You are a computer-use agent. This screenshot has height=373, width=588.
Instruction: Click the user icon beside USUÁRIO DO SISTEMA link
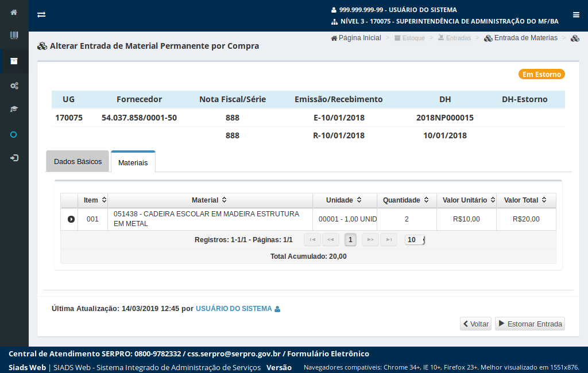pos(277,309)
